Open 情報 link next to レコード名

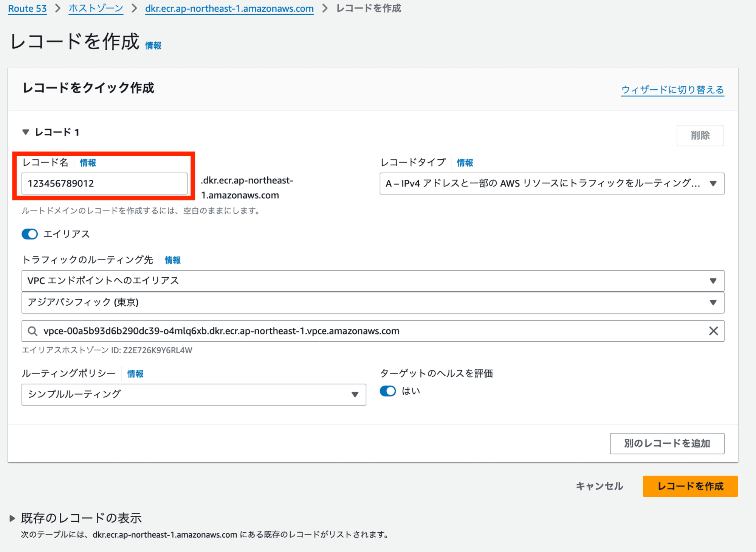88,163
